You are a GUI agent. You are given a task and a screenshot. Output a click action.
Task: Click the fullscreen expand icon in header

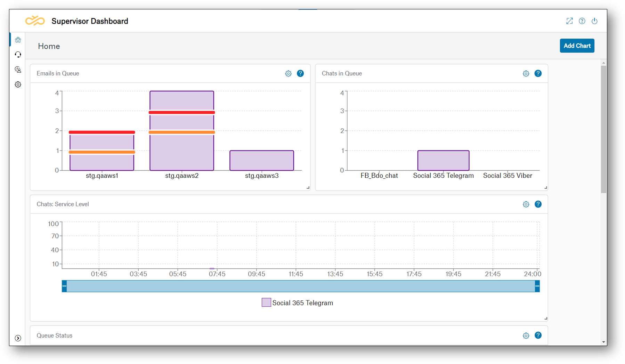(569, 21)
